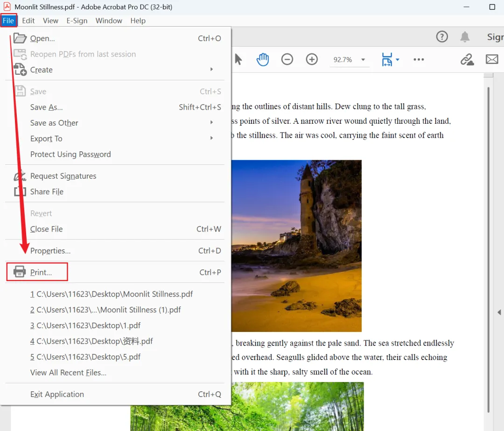Open recent file Moonlit Stillness (1).pdf

tap(105, 310)
